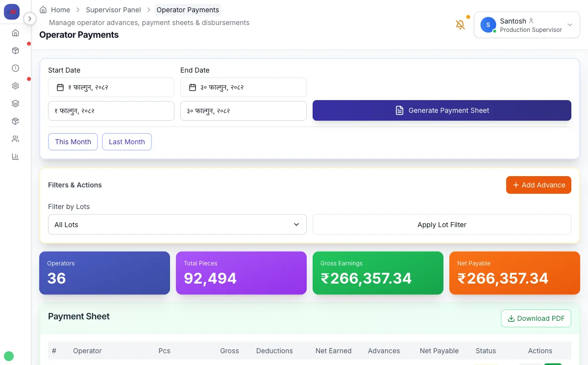
Task: Open reports via the bar-chart sidebar icon
Action: click(15, 156)
